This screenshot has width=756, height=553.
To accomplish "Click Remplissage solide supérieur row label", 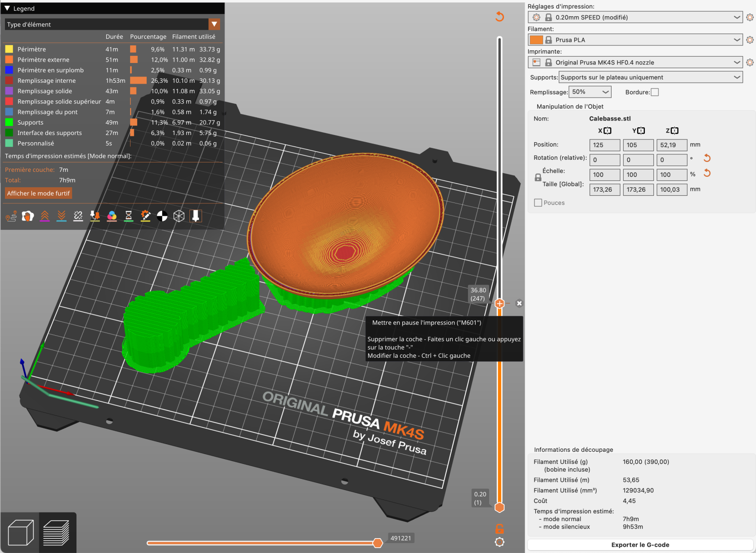I will [59, 102].
